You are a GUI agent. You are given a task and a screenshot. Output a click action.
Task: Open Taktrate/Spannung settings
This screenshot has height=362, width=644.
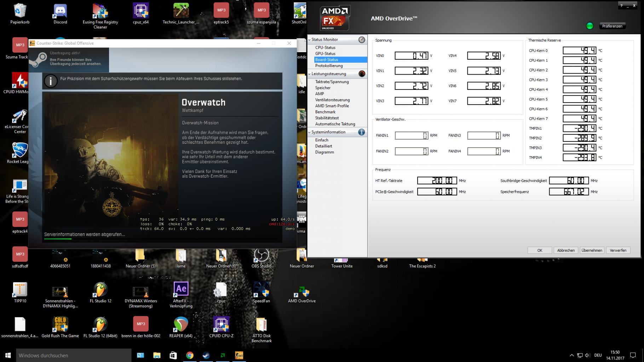click(332, 82)
